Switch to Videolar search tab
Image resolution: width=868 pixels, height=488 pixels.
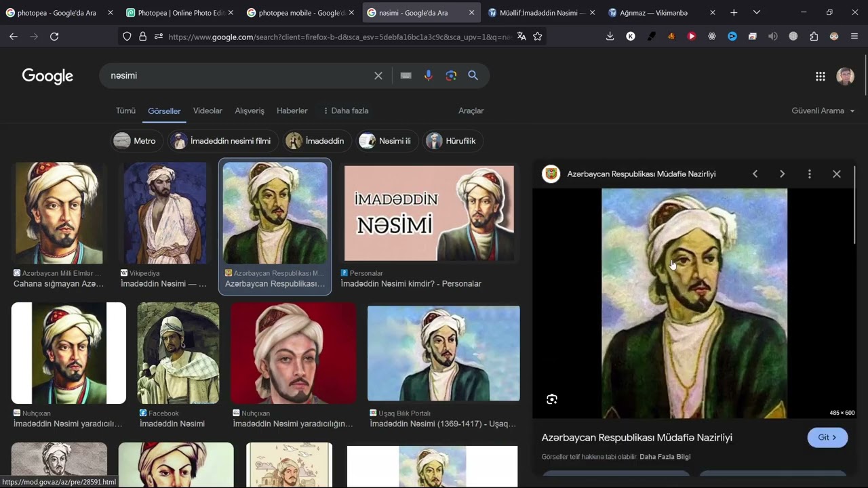(208, 110)
